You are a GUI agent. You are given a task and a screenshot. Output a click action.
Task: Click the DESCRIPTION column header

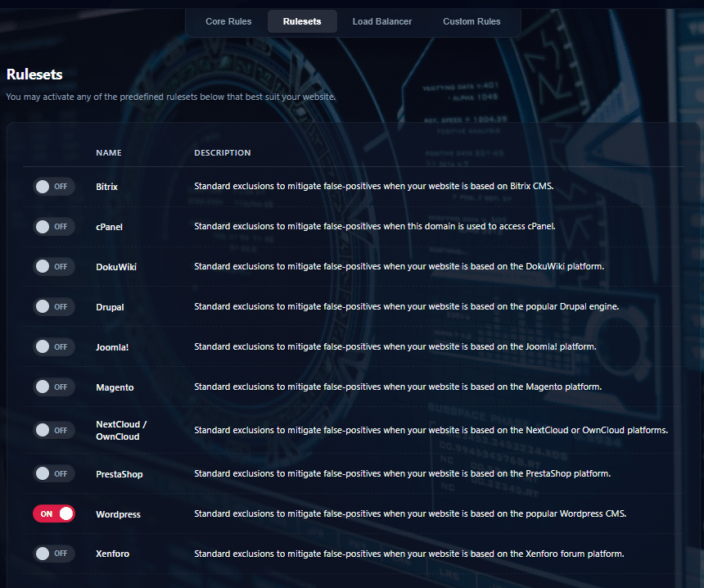tap(222, 152)
